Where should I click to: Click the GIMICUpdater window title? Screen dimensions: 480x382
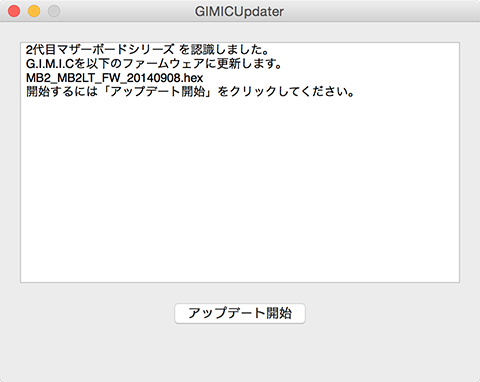239,12
